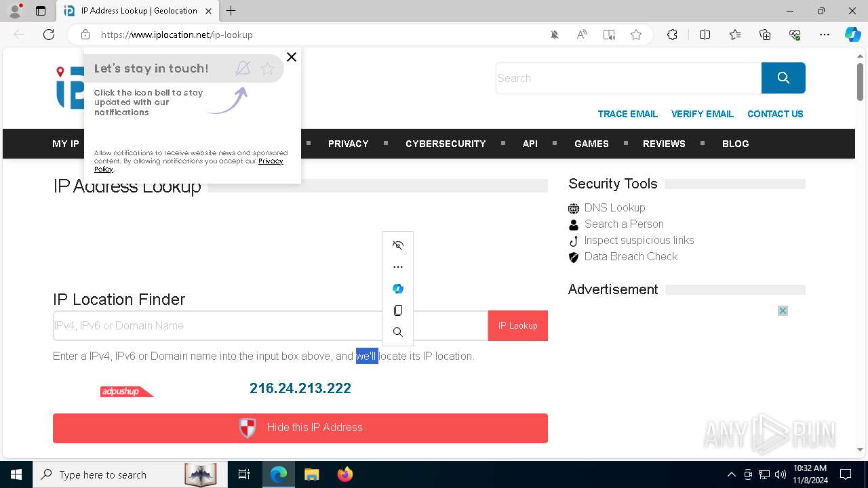The height and width of the screenshot is (488, 868).
Task: Copy selected text via mini menu icon
Action: coord(398,310)
